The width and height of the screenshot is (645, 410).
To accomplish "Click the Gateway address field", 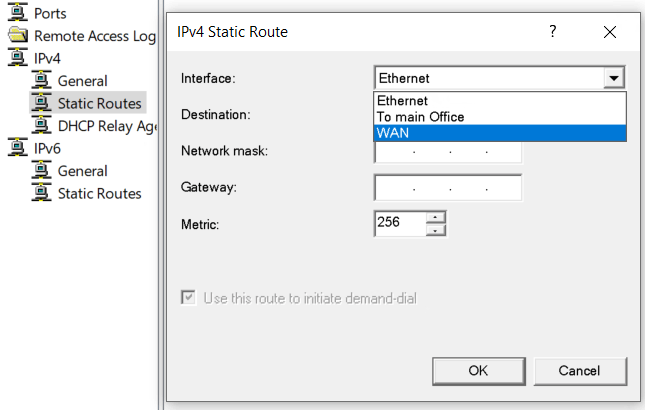I will coord(448,188).
